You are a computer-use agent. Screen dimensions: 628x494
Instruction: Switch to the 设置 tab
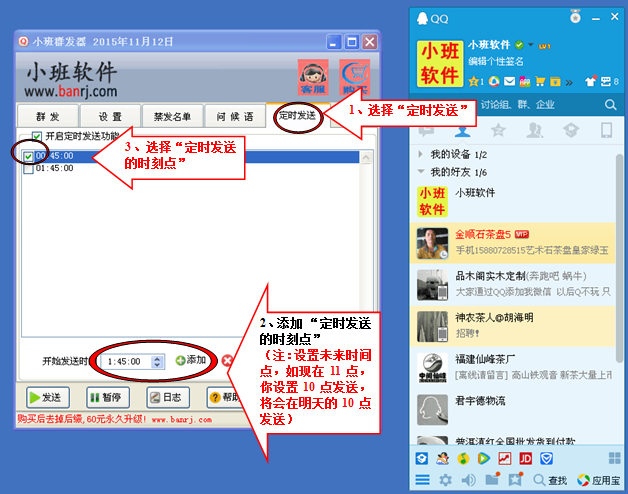(x=110, y=117)
